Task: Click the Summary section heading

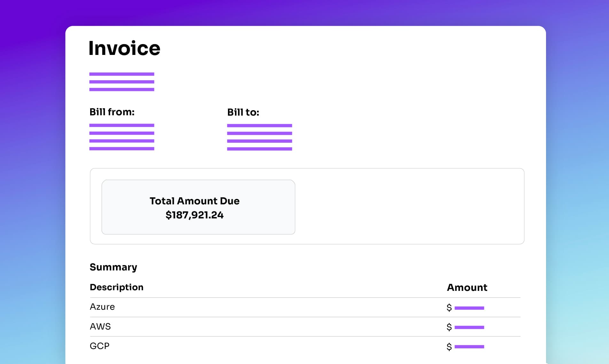Action: click(113, 267)
